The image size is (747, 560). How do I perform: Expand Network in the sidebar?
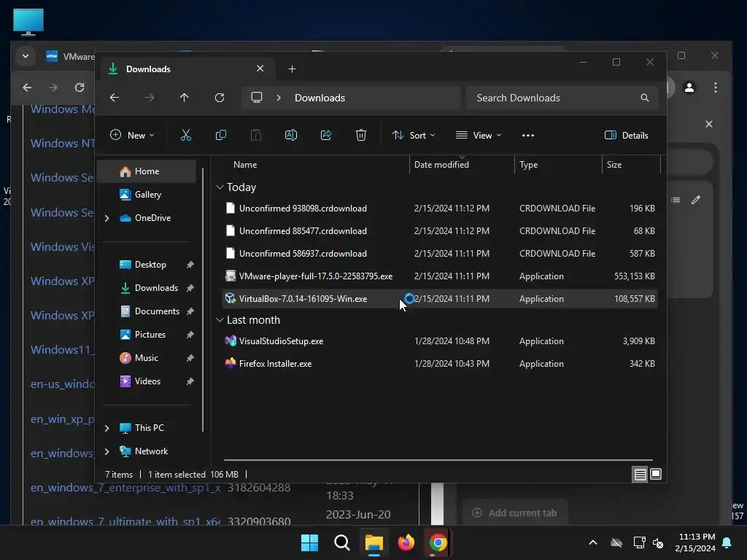pyautogui.click(x=107, y=451)
